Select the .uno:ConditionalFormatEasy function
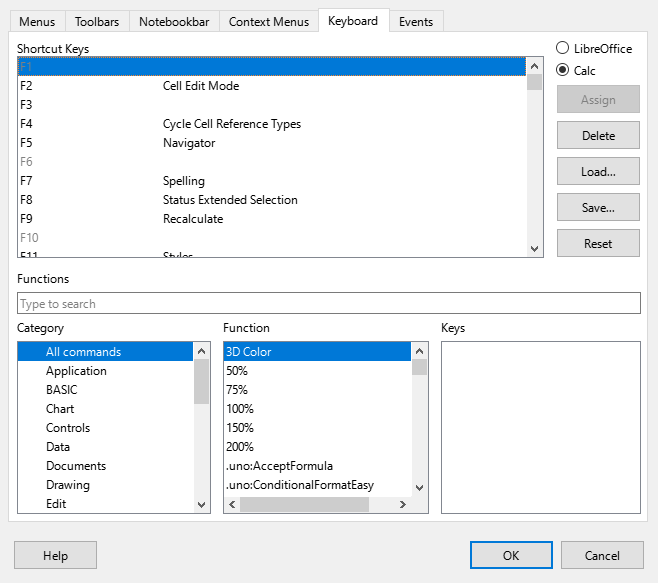This screenshot has height=583, width=658. point(317,485)
